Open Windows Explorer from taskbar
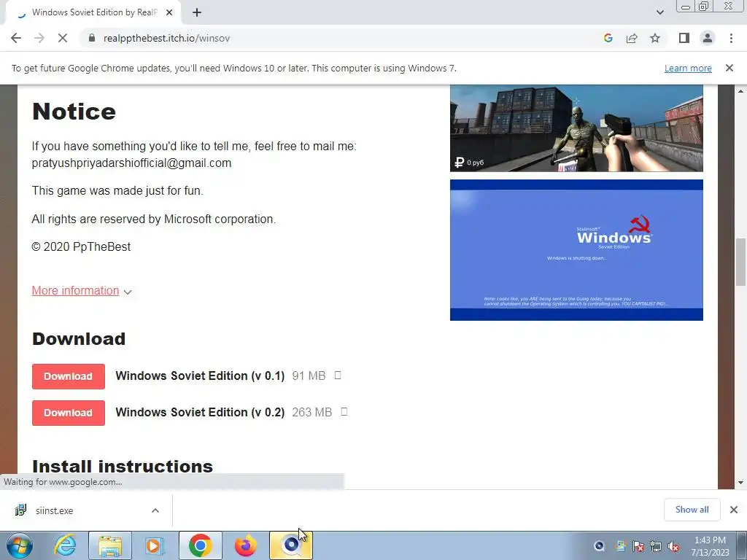Viewport: 747px width, 560px height. pyautogui.click(x=110, y=545)
